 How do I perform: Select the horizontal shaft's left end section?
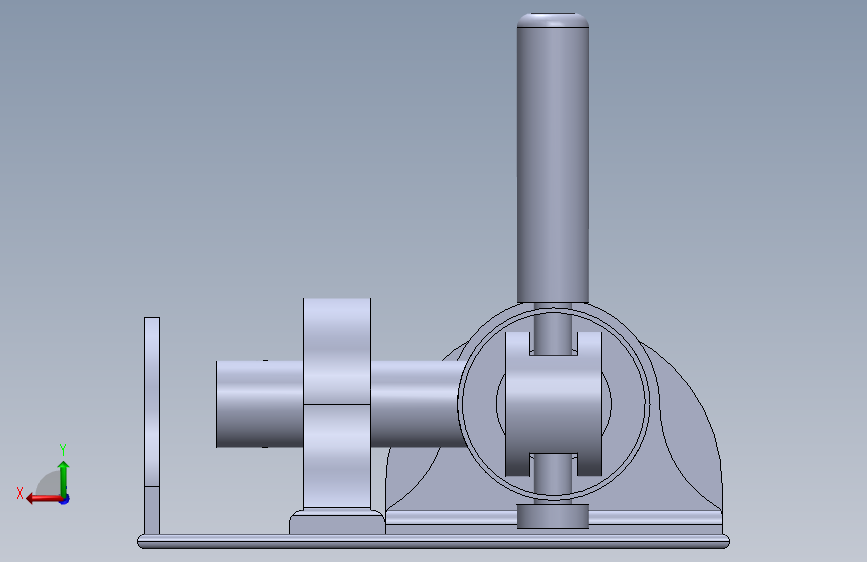(x=259, y=404)
